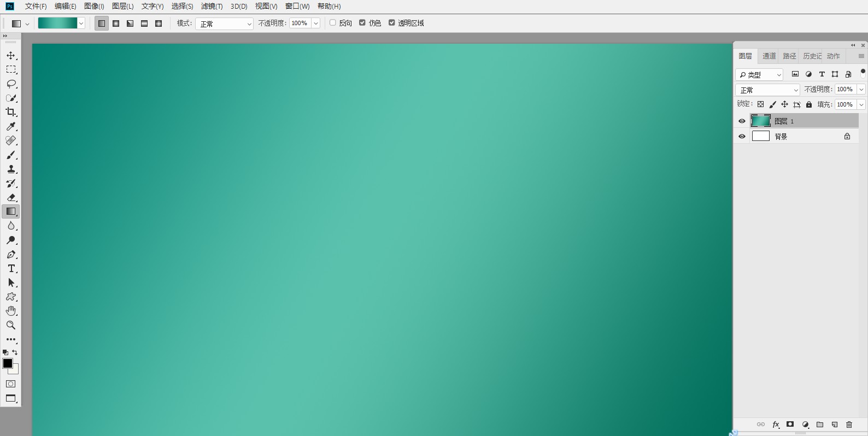The width and height of the screenshot is (868, 436).
Task: Toggle the 透明区域 checkbox
Action: point(392,23)
